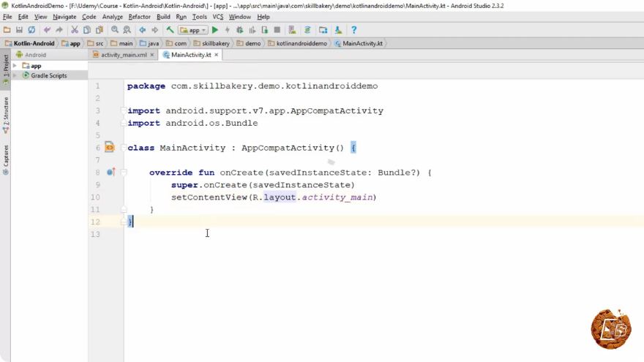Click the Synchronize toolbar icon
644x362 pixels.
pos(31,30)
